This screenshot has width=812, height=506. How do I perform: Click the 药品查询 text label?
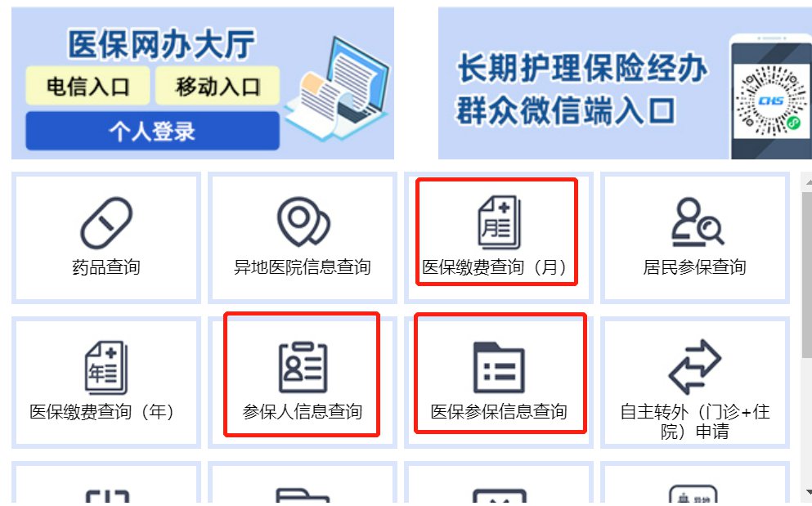coord(106,267)
